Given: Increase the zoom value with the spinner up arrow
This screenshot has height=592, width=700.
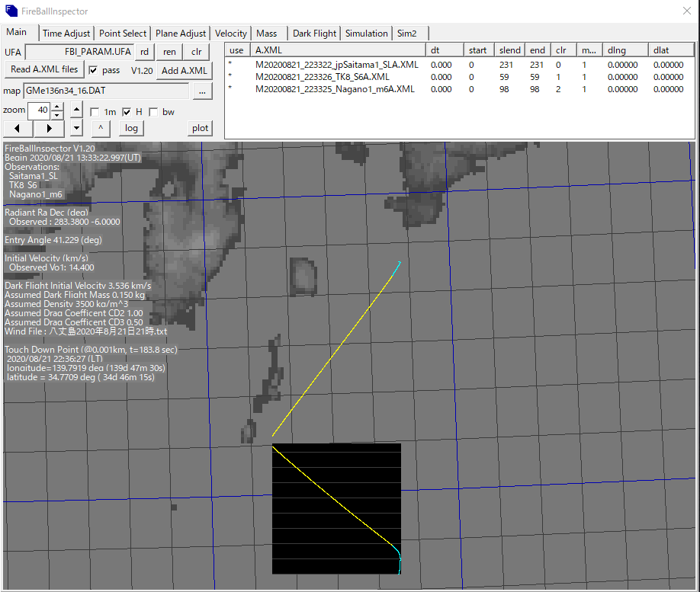Looking at the screenshot, I should [x=57, y=107].
